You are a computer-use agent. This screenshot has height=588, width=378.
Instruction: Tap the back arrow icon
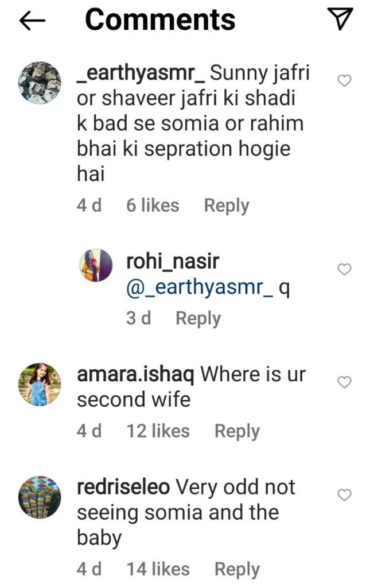(32, 21)
